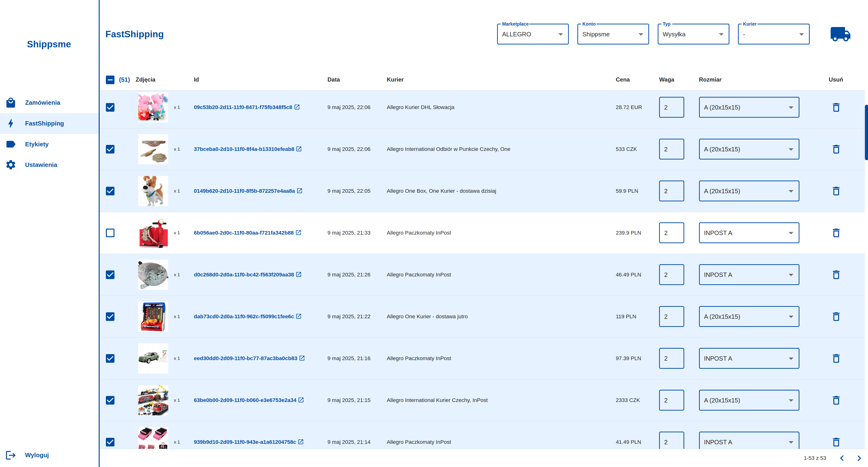868x467 pixels.
Task: Open external link icon for 63be0b00
Action: pyautogui.click(x=301, y=400)
